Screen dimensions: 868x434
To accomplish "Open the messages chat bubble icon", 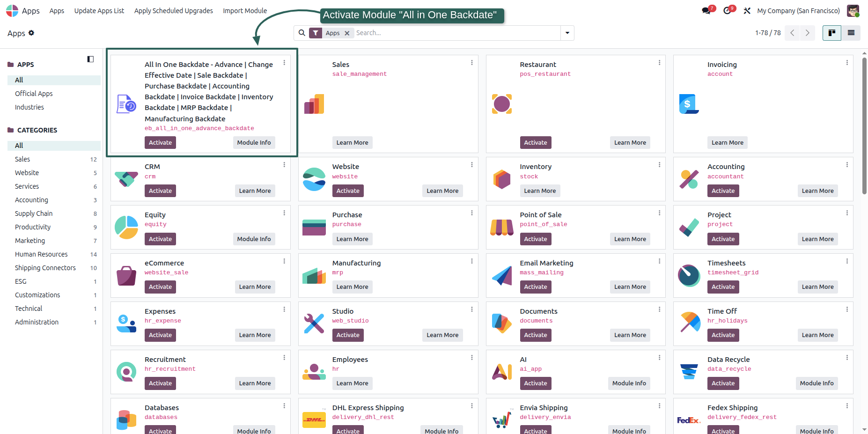I will [x=707, y=11].
